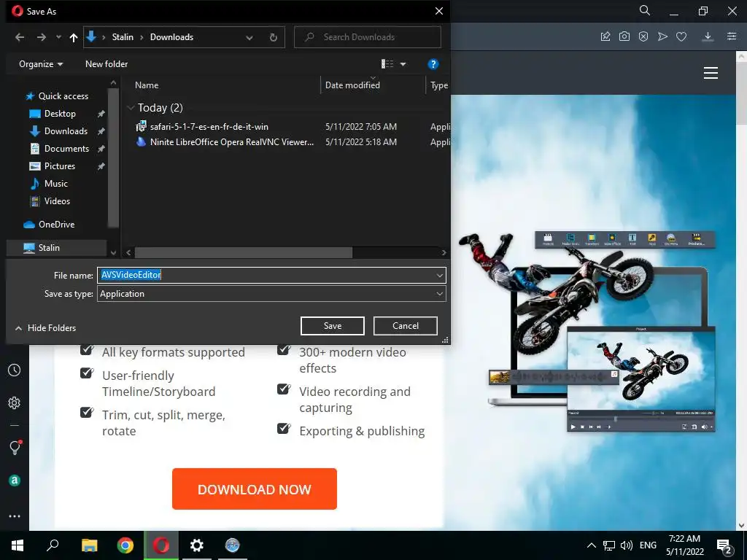The image size is (747, 560).
Task: Open the Save as type dropdown
Action: (271, 294)
